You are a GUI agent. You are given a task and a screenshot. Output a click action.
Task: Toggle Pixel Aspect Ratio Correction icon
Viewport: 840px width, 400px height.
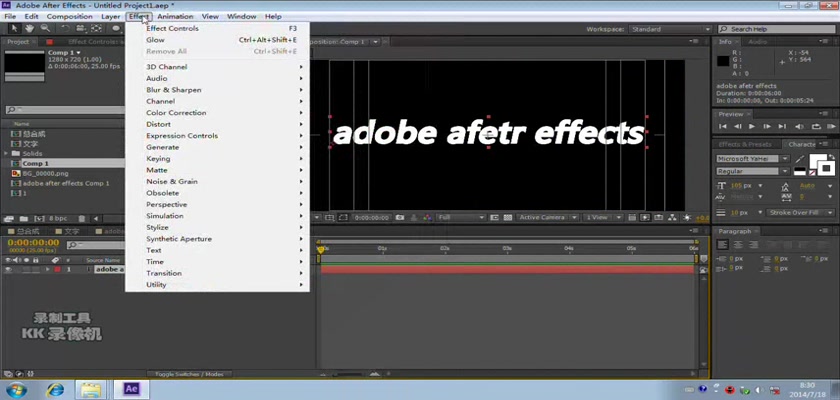tap(633, 218)
